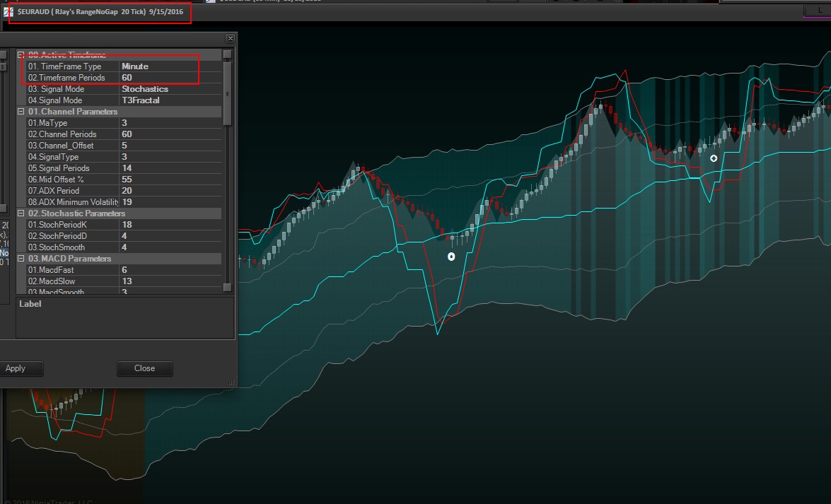
Task: Collapse the 01.Channel Parameters section
Action: (x=21, y=111)
